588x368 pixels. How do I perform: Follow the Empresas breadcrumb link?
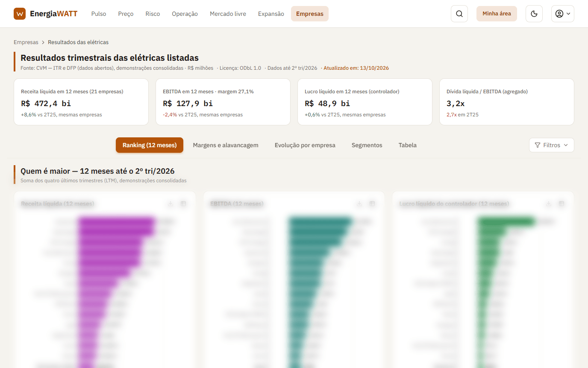[26, 42]
